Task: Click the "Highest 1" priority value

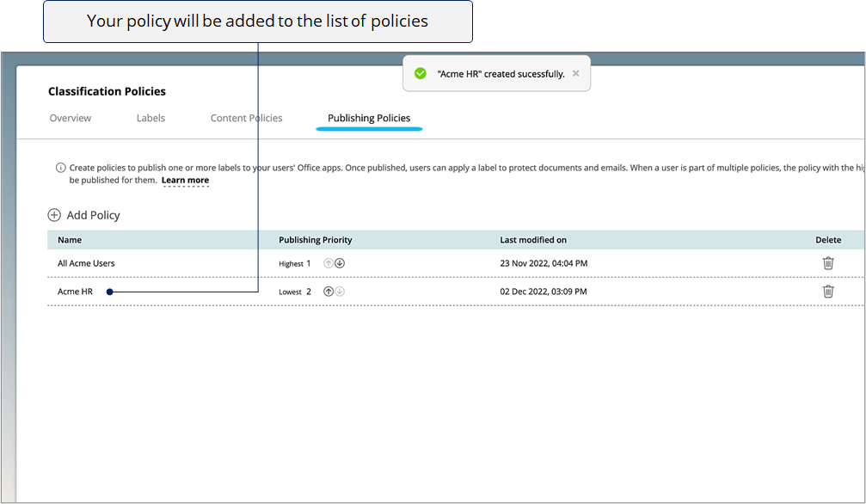Action: tap(295, 263)
